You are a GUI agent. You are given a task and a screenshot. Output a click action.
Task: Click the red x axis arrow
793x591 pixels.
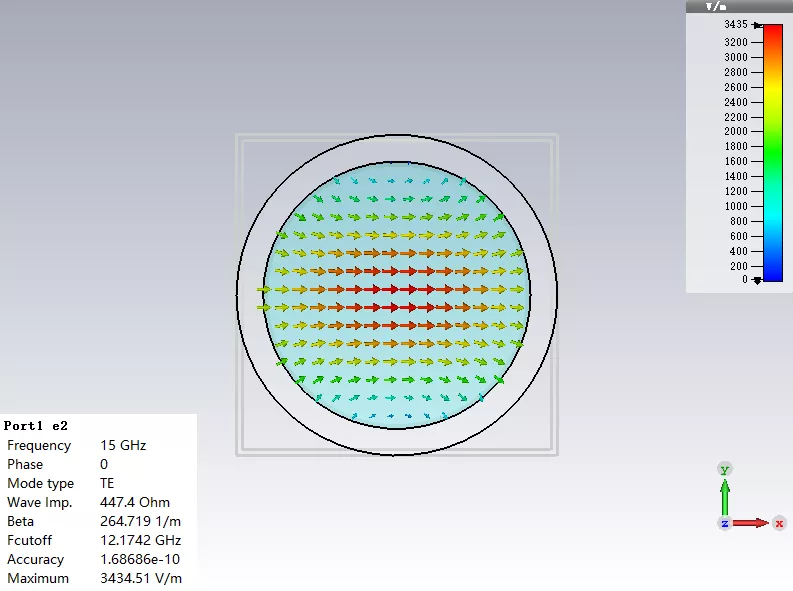coord(751,523)
